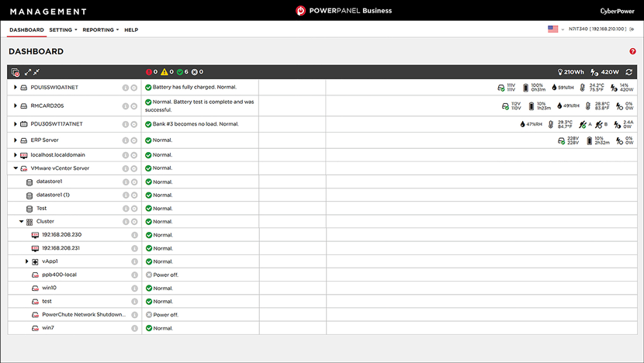Click the refresh icon in the dashboard toolbar
Screen dimensions: 644x363
628,72
